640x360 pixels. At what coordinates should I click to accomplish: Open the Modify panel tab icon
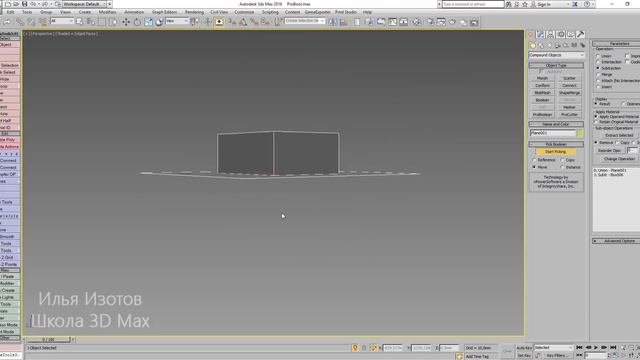(x=540, y=34)
